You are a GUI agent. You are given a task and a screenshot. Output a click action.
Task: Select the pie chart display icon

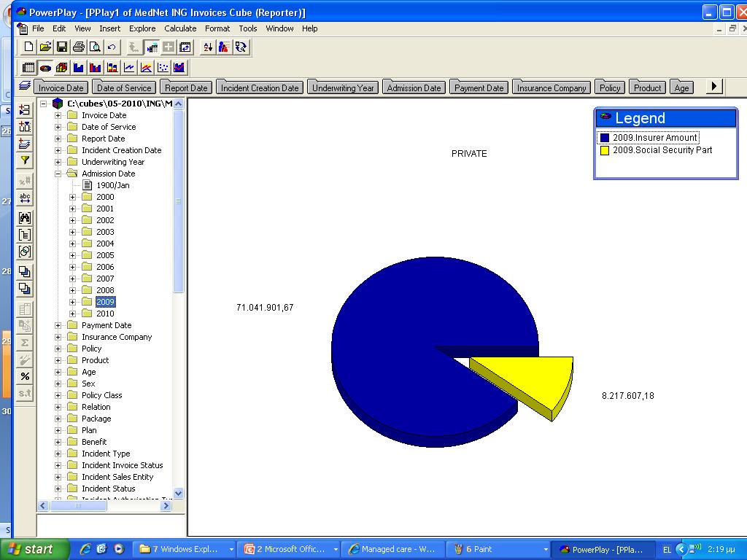[x=45, y=68]
